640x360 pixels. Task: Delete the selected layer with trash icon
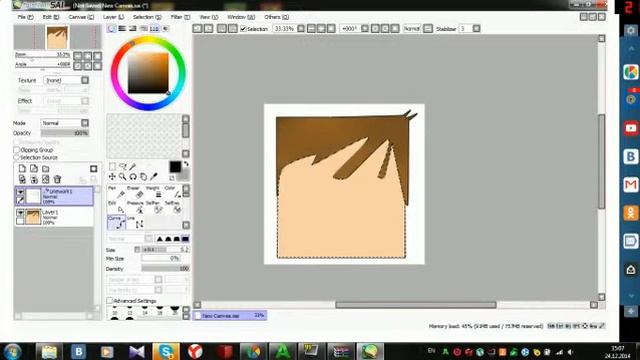pos(58,179)
